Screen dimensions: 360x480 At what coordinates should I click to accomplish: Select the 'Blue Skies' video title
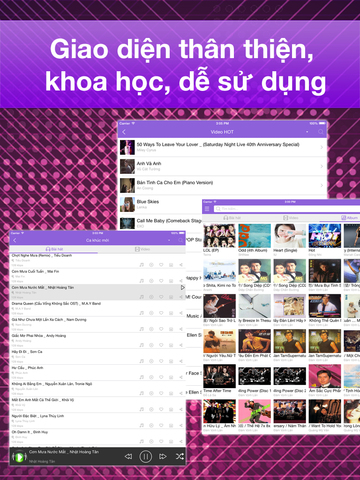coord(148,202)
